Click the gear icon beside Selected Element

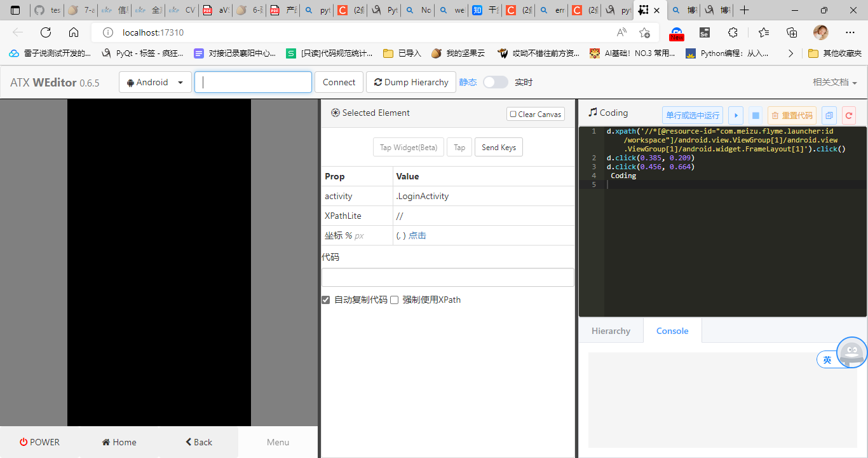335,113
